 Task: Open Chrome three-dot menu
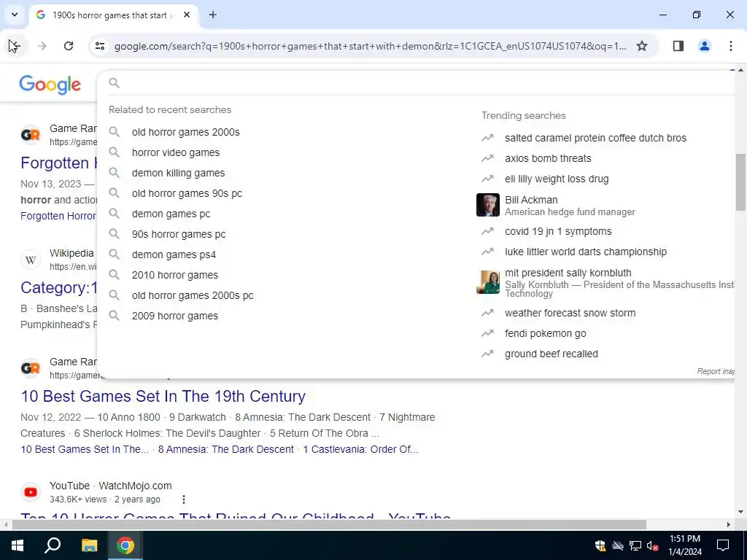tap(730, 46)
